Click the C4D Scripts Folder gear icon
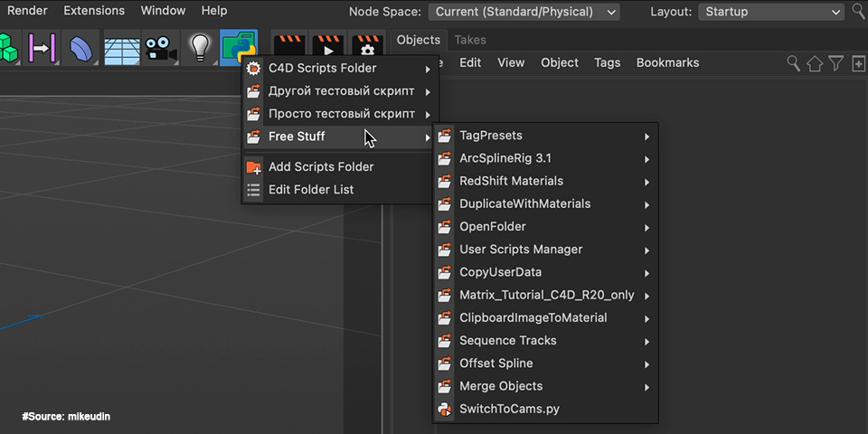 point(253,68)
